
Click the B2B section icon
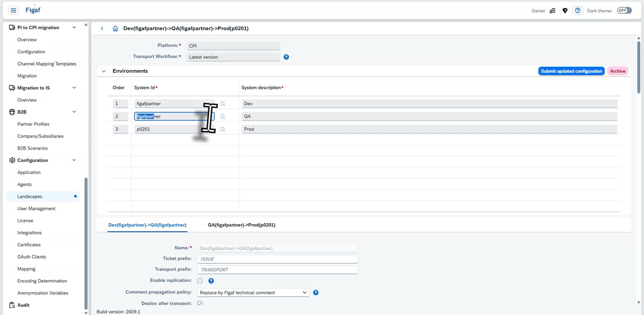(12, 112)
